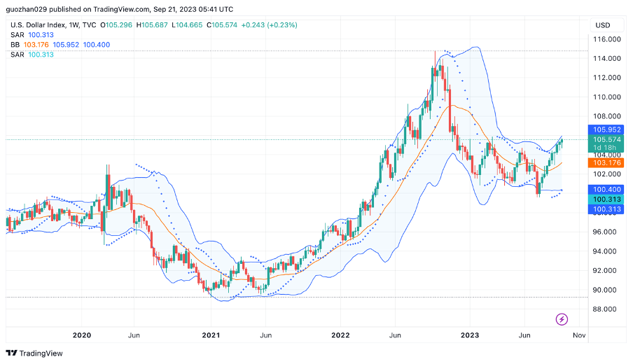Click the 2022 label on time axis
Screen dimensions: 633x364
(340, 335)
